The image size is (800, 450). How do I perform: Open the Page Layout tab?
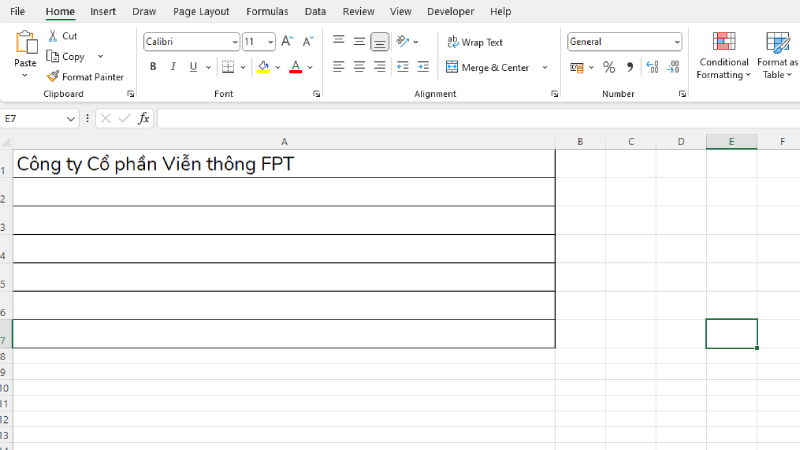click(201, 12)
